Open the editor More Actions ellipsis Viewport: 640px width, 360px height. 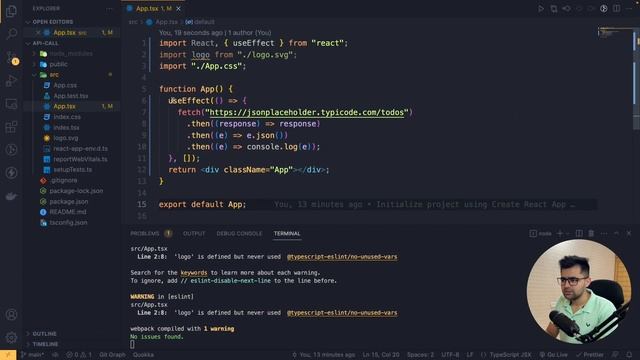(x=629, y=8)
